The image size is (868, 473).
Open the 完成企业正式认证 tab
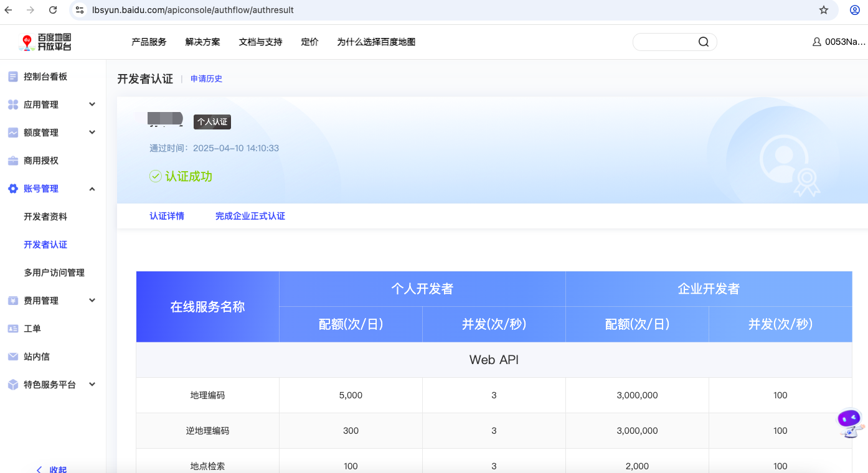pos(250,216)
